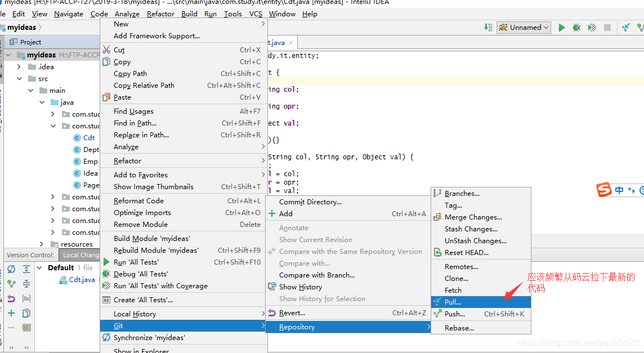The width and height of the screenshot is (644, 353).
Task: Collapse the src folder node
Action: coord(19,78)
